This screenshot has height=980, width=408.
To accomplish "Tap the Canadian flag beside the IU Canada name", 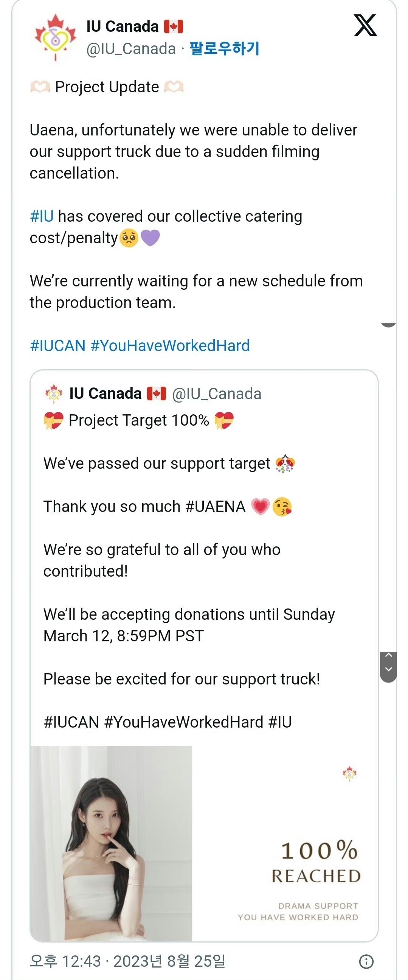I will tap(174, 26).
